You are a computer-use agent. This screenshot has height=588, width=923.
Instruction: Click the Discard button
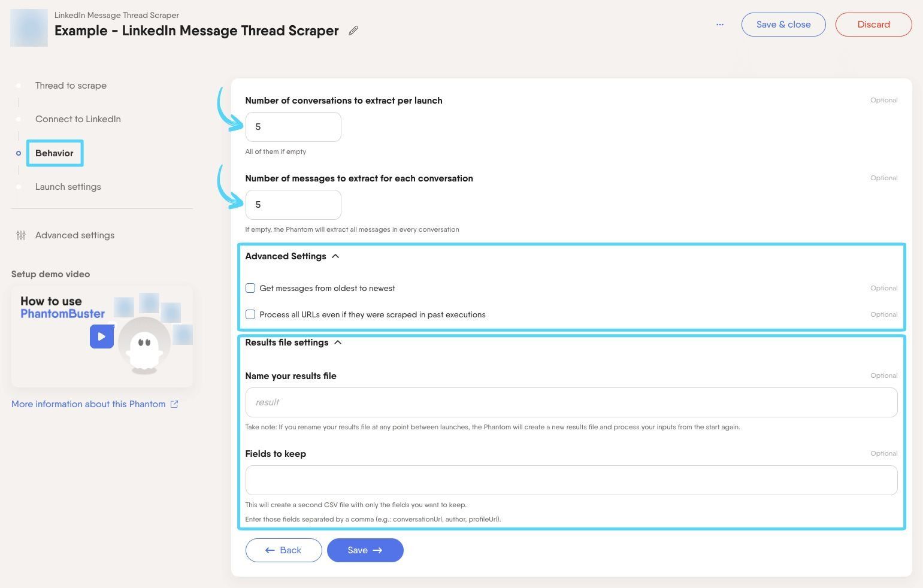pyautogui.click(x=874, y=25)
